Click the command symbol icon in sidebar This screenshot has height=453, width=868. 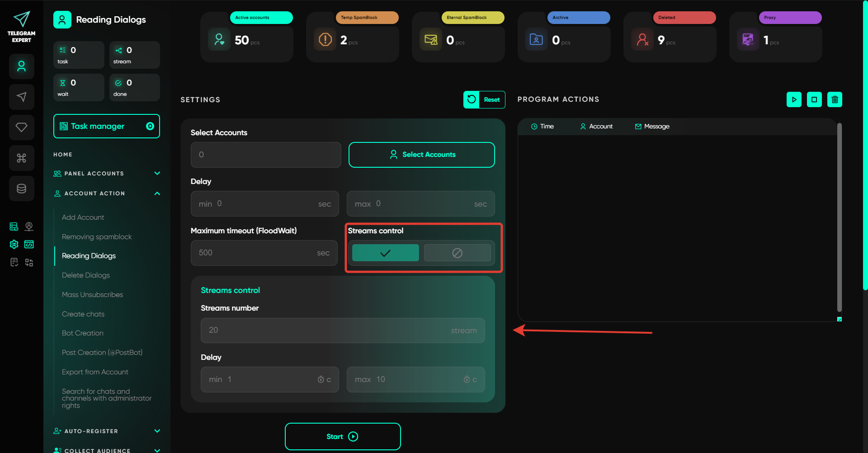tap(21, 158)
